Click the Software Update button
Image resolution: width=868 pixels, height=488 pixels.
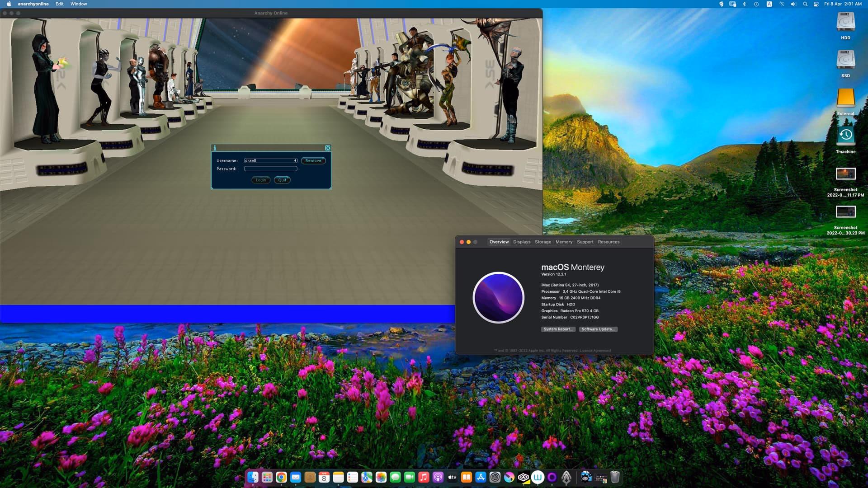click(x=598, y=329)
